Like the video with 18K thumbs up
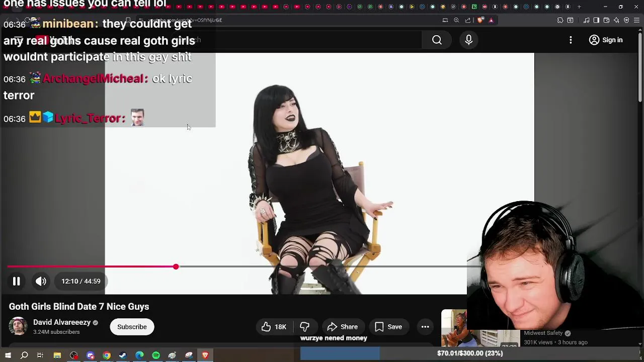The height and width of the screenshot is (362, 644). pyautogui.click(x=274, y=327)
